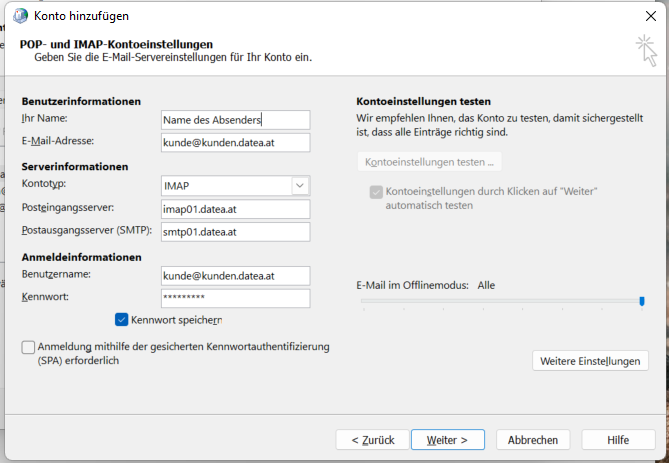Image resolution: width=669 pixels, height=463 pixels.
Task: Click the Ihr Name input field
Action: coord(235,120)
